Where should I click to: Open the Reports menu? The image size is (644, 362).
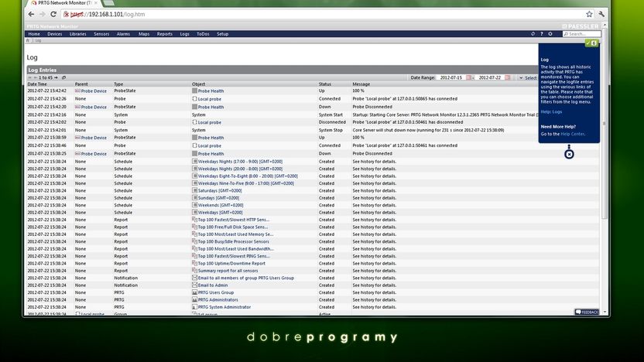click(x=165, y=34)
